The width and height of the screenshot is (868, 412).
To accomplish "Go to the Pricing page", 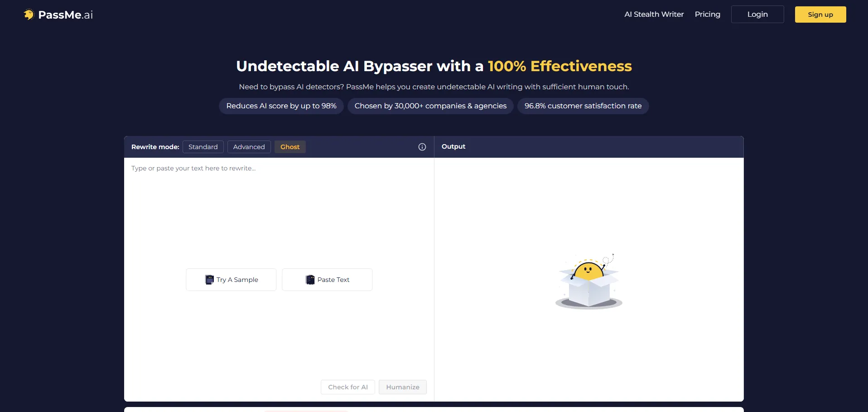I will [707, 15].
